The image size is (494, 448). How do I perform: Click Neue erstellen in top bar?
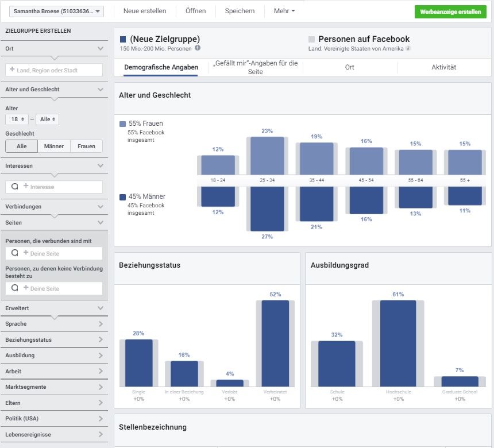[x=145, y=11]
